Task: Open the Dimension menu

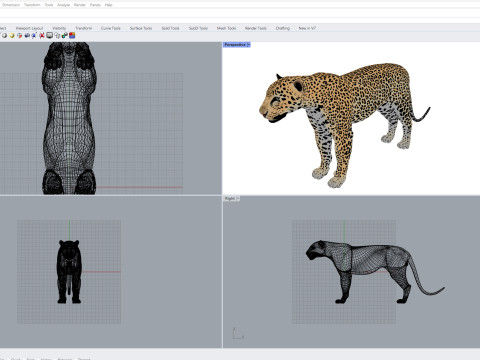Action: (x=11, y=5)
